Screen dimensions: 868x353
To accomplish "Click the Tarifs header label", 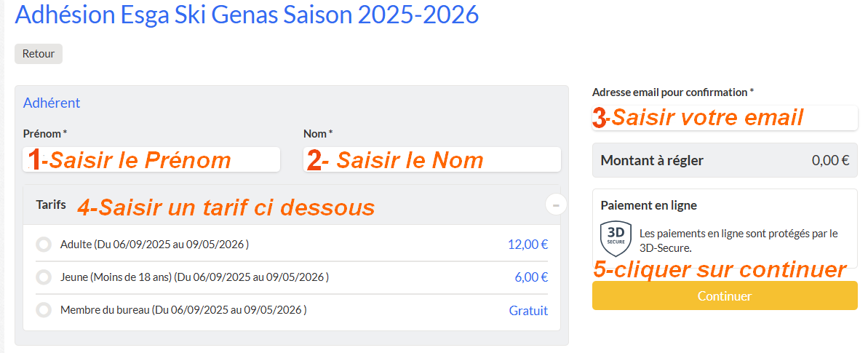I will coord(51,205).
